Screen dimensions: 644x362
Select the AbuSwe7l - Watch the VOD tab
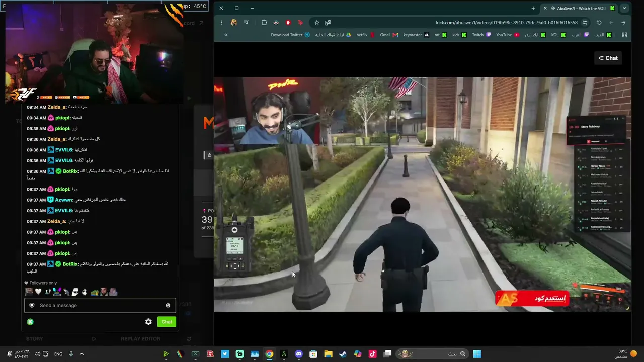click(x=579, y=8)
